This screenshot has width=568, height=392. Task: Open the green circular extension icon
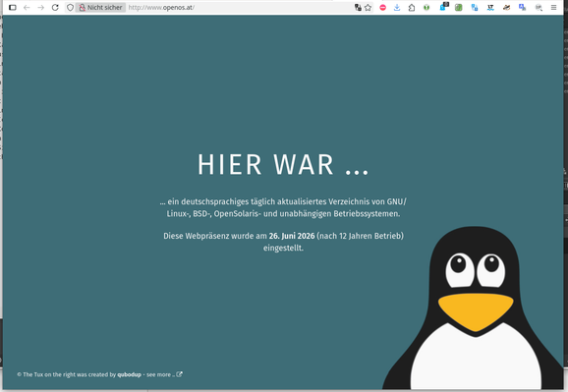pos(426,7)
